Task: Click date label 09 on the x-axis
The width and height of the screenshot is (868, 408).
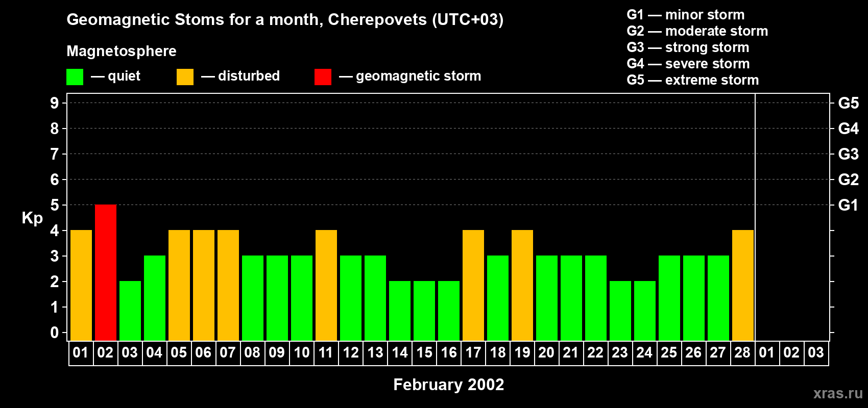Action: pyautogui.click(x=277, y=352)
